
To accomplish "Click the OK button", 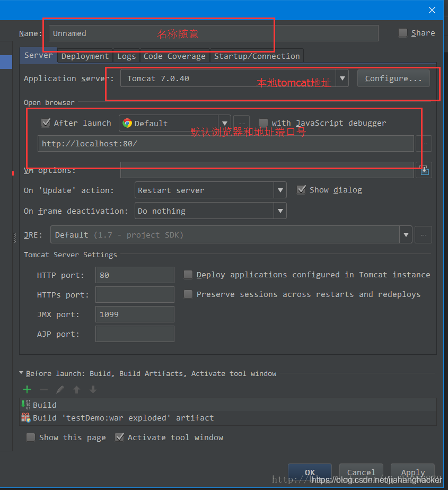I will tap(310, 472).
